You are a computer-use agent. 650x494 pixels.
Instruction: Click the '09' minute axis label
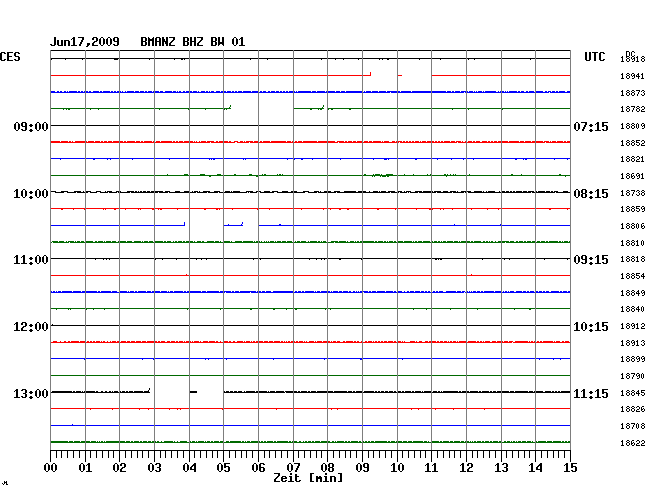click(362, 468)
